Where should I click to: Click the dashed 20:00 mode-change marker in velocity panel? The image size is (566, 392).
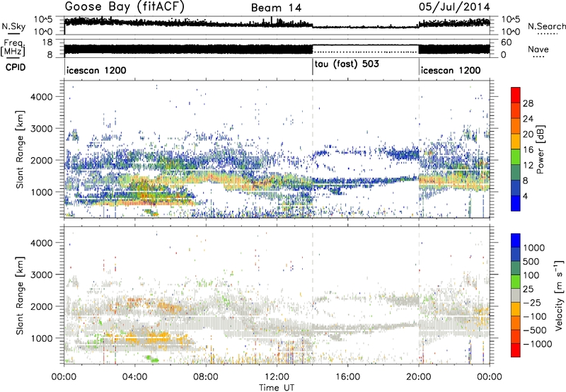[419, 295]
